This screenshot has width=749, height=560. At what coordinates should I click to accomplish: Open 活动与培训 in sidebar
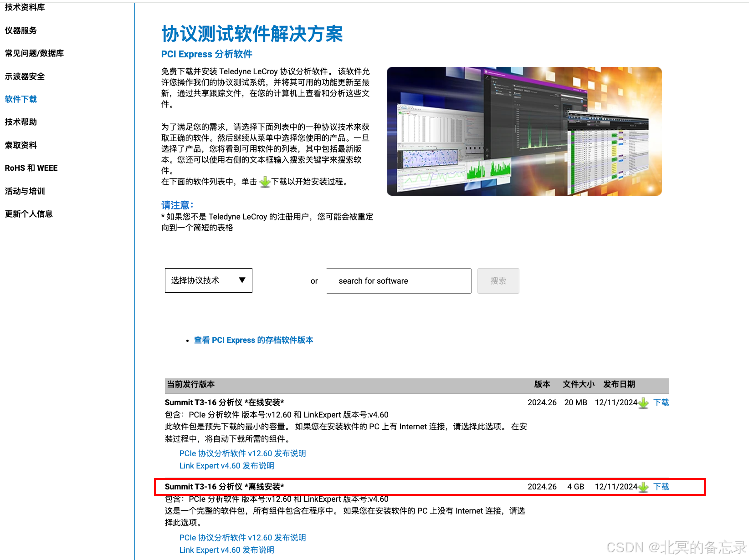[25, 191]
